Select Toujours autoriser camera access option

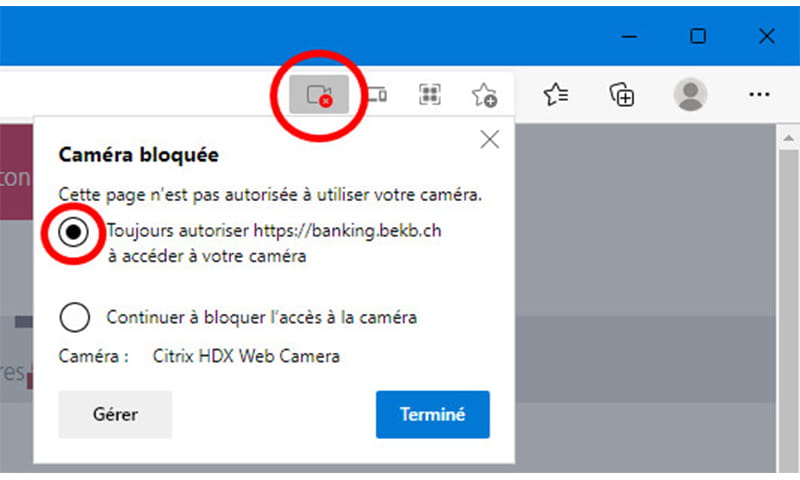(x=73, y=232)
